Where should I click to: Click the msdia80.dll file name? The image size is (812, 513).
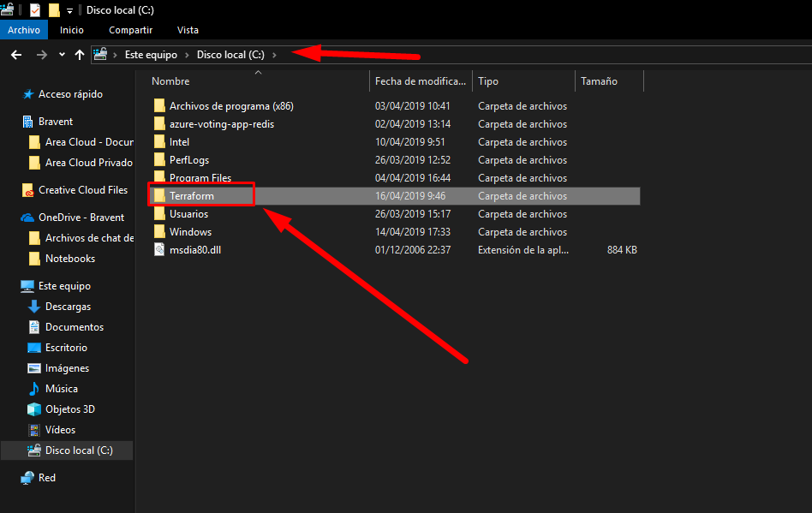[195, 250]
